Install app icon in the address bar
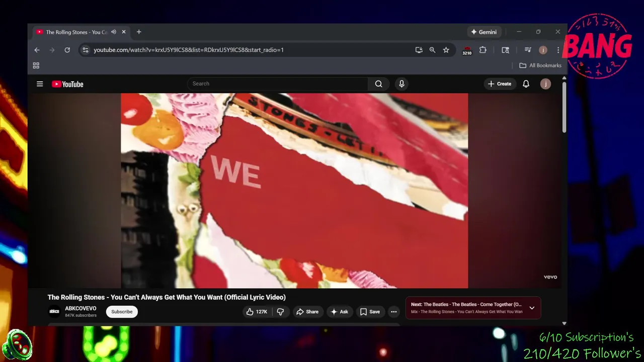The width and height of the screenshot is (644, 362). coord(419,50)
